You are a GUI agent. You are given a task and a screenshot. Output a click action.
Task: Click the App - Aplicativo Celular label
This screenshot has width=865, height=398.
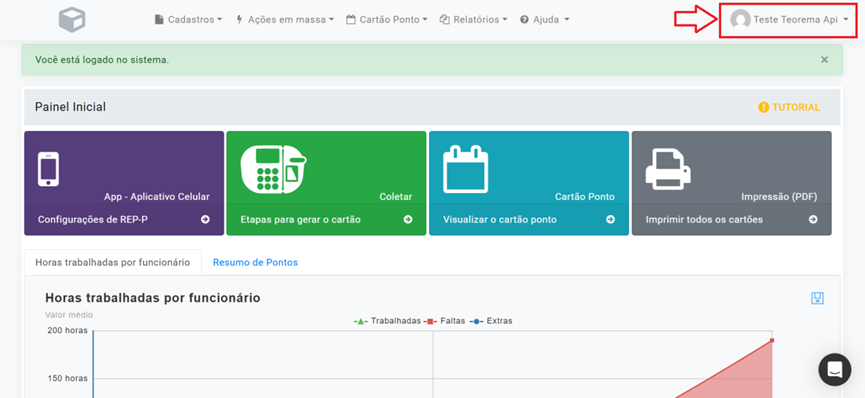pyautogui.click(x=157, y=197)
